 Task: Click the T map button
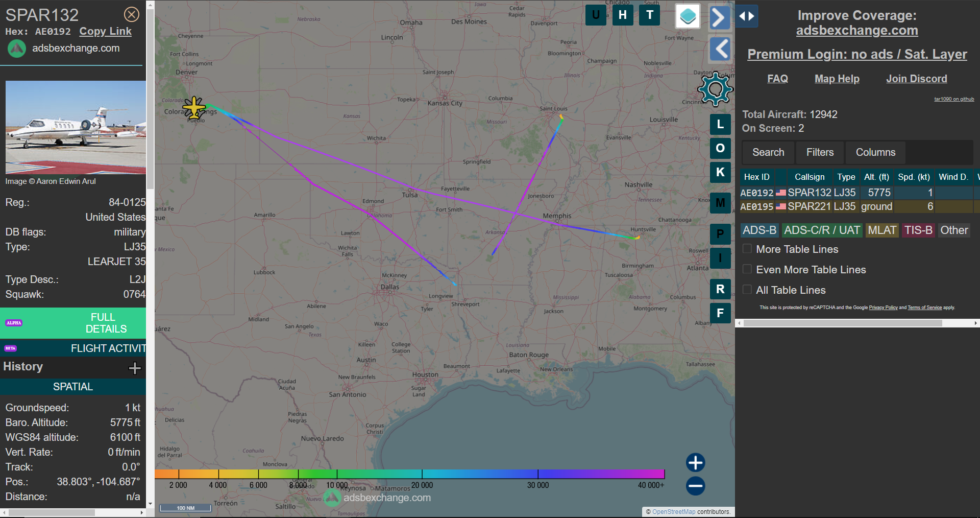click(650, 15)
